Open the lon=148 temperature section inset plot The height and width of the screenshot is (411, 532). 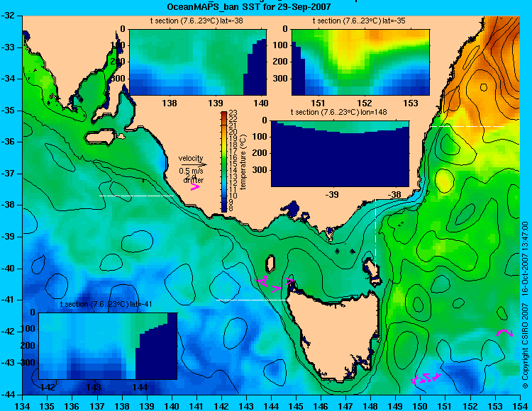pyautogui.click(x=340, y=154)
